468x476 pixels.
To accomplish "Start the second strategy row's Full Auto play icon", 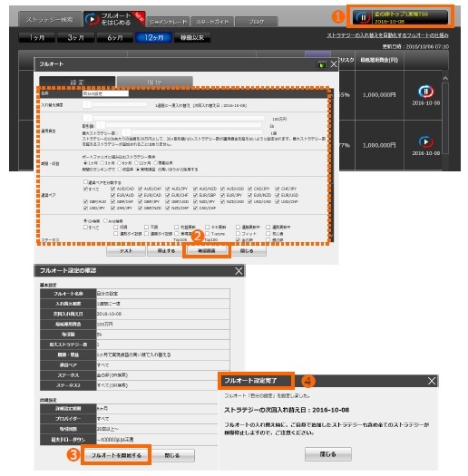I will point(425,141).
